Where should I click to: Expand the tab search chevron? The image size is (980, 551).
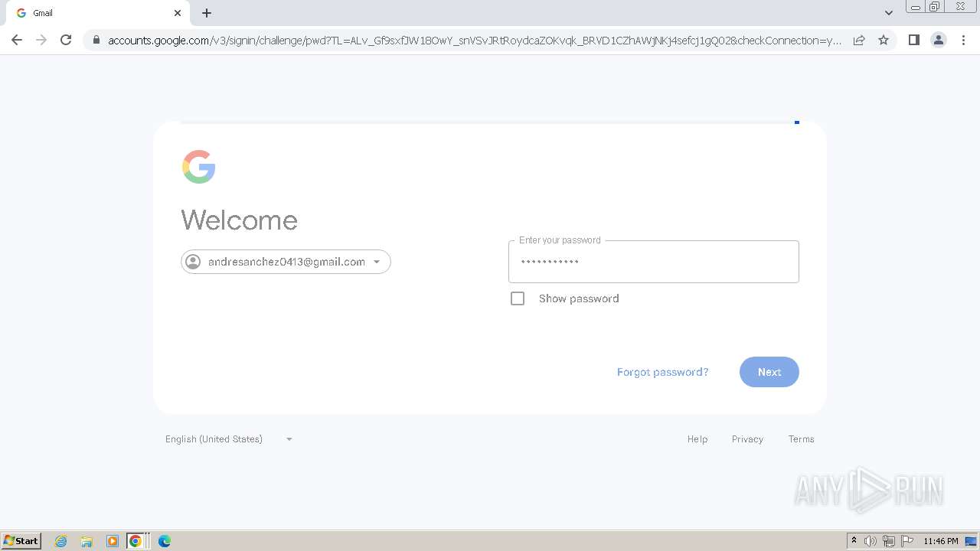tap(889, 13)
